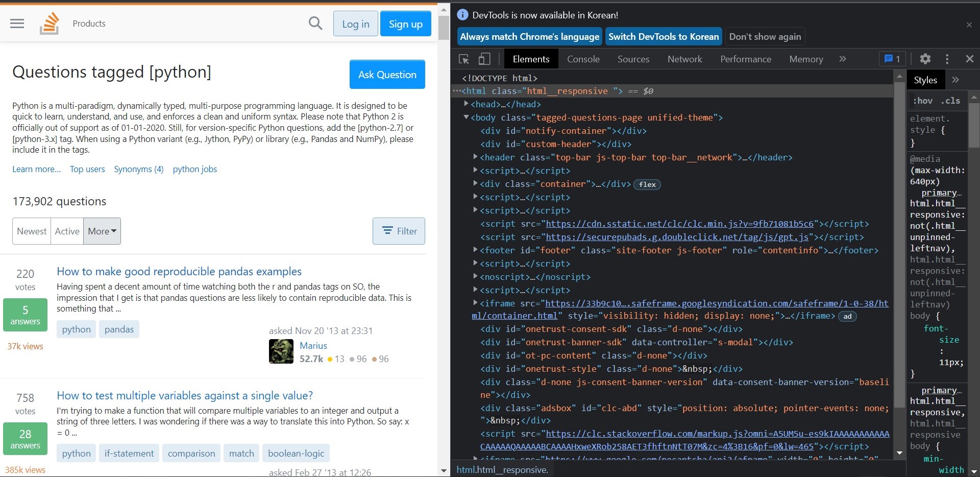This screenshot has width=980, height=477.
Task: Open the python jobs link
Action: (x=195, y=169)
